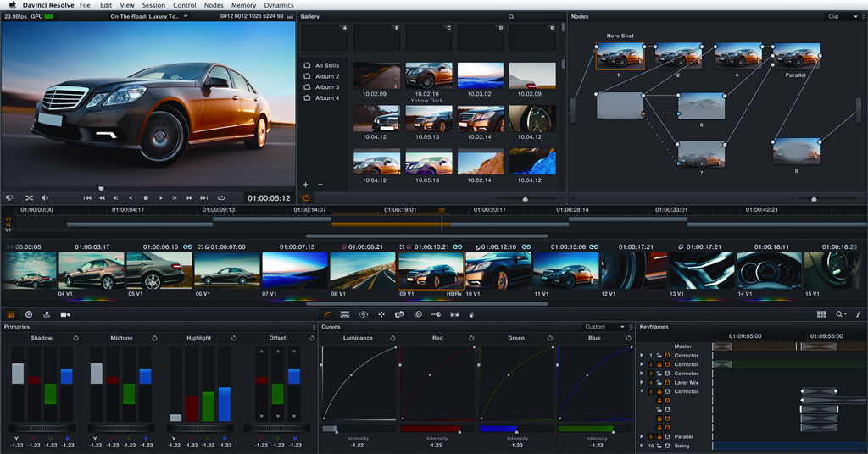Screen dimensions: 868x454
Task: Toggle loop playback in the viewer
Action: click(x=221, y=197)
